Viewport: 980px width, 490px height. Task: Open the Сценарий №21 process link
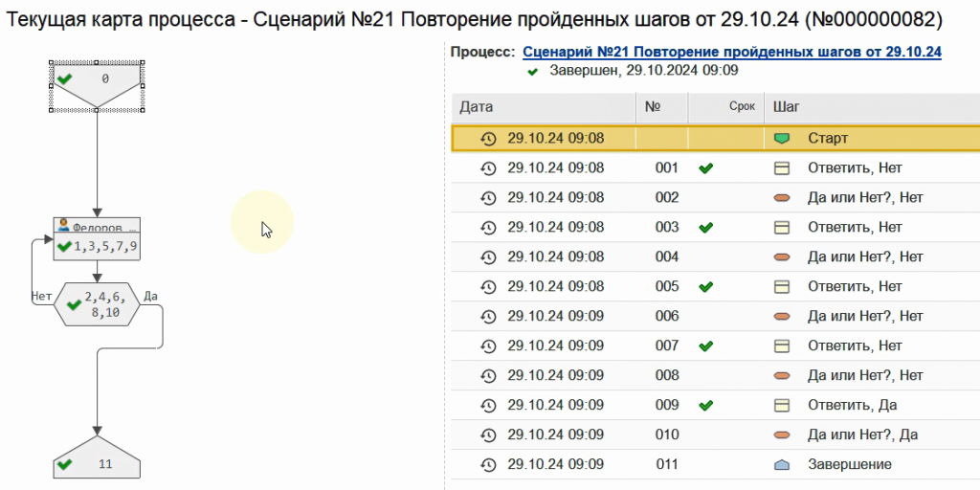(x=732, y=53)
